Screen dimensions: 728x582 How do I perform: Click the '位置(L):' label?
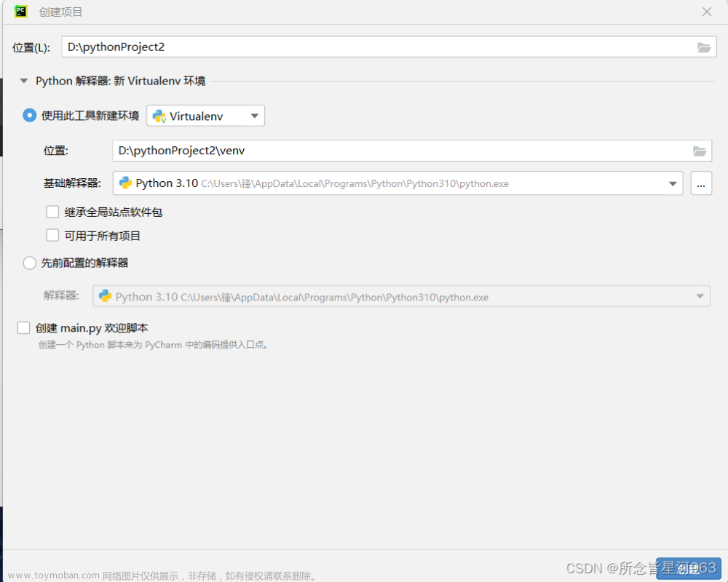click(x=31, y=48)
